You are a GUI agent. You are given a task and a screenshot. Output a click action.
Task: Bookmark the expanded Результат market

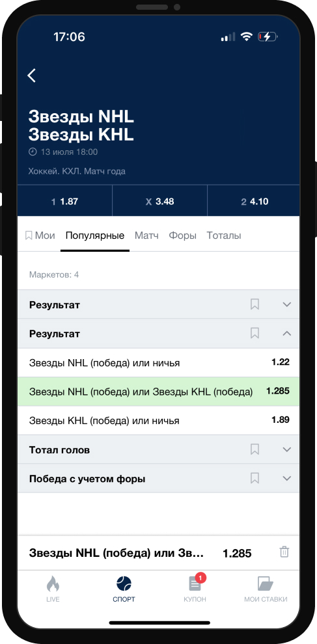255,333
